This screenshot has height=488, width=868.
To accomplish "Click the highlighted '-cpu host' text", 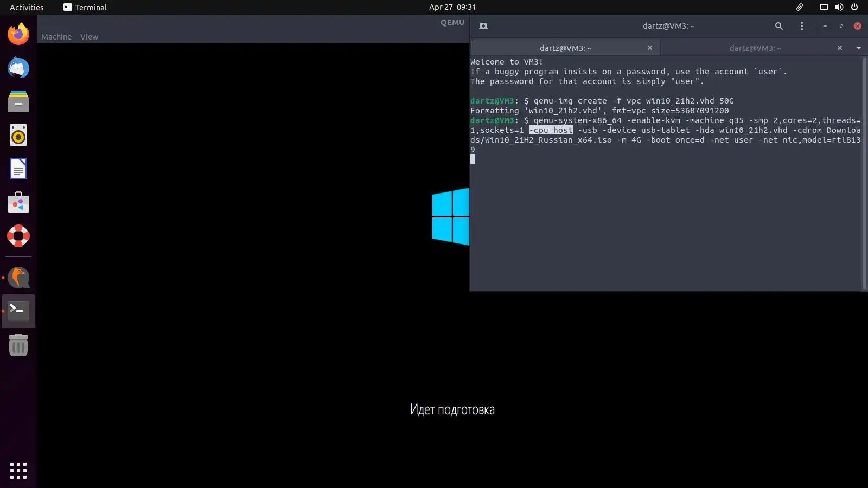I will [x=551, y=130].
